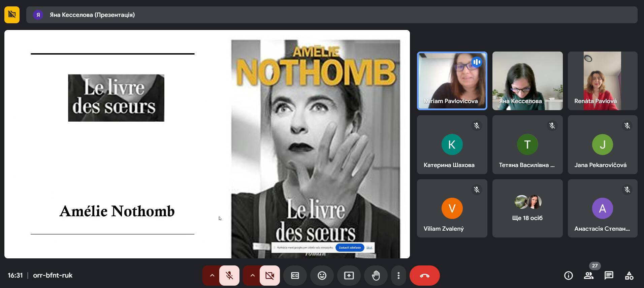The height and width of the screenshot is (288, 644).
Task: Open meeting details info icon
Action: point(569,276)
